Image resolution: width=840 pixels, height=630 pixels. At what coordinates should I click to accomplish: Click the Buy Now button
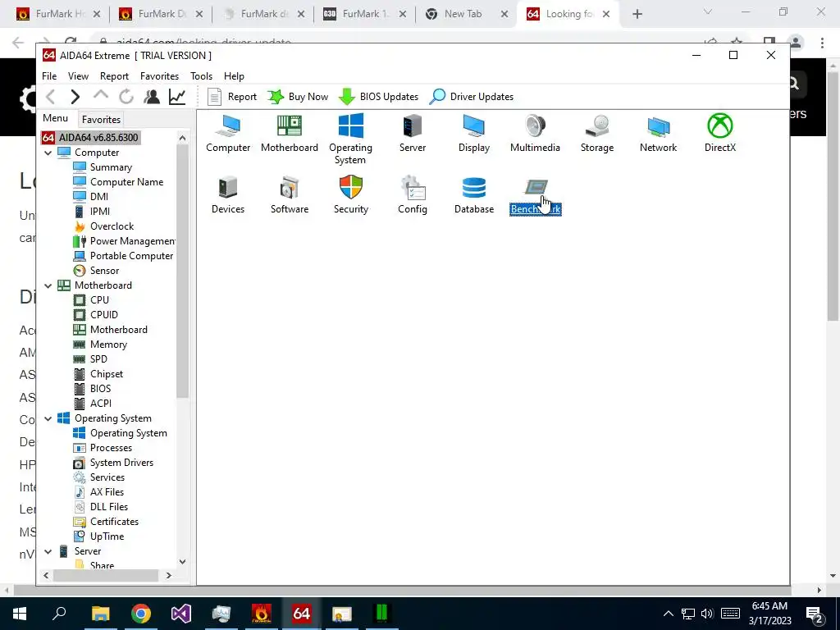pos(298,97)
